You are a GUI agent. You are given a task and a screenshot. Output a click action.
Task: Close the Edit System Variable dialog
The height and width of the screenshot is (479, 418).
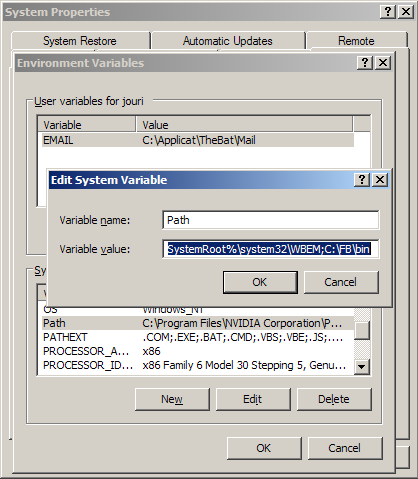pyautogui.click(x=380, y=180)
